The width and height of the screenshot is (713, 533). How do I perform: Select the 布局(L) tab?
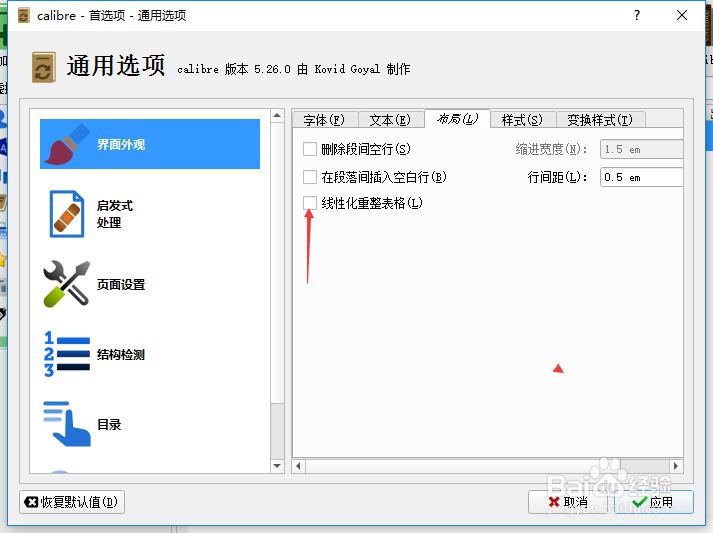pos(457,119)
